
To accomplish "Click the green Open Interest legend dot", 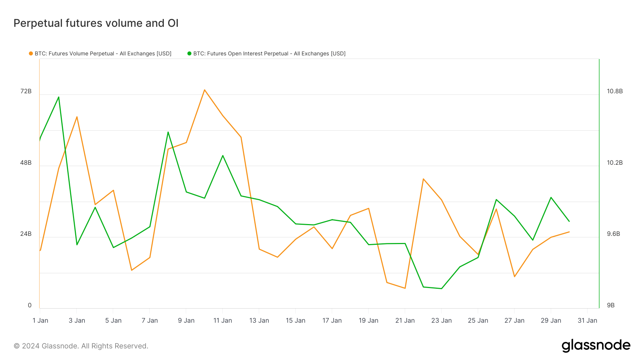I will click(189, 54).
